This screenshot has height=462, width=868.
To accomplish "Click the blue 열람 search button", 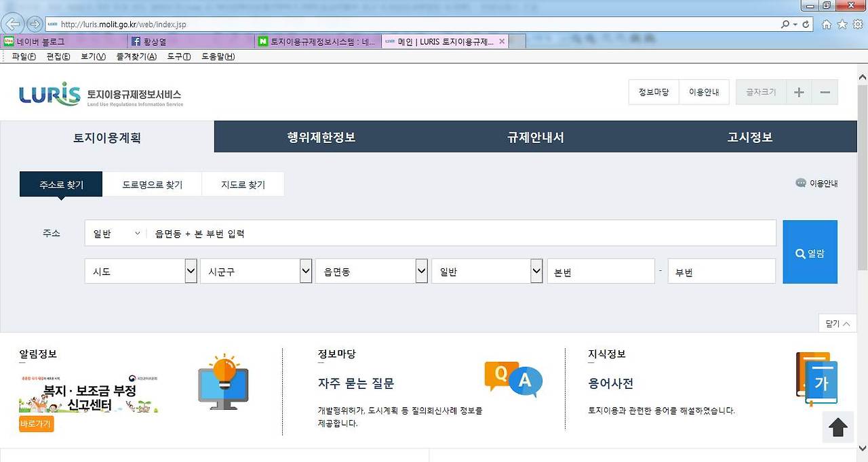I will [810, 252].
